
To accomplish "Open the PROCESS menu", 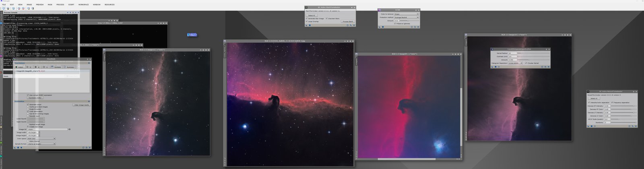I will 60,4.
